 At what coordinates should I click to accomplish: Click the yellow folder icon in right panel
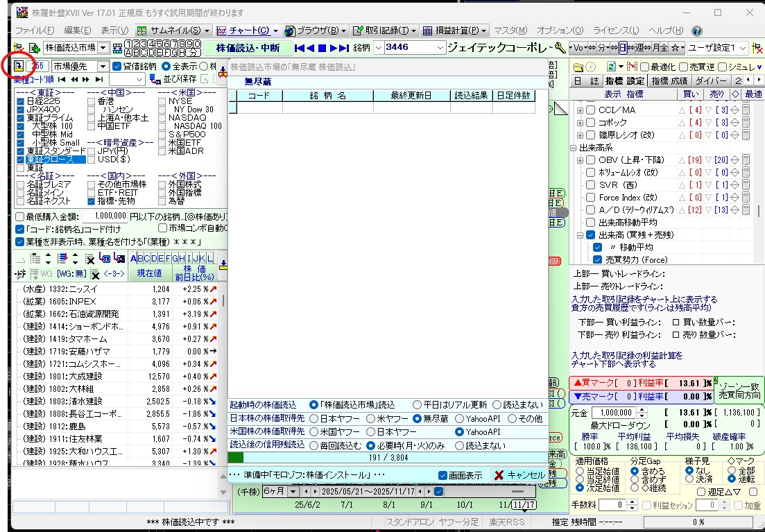click(577, 66)
